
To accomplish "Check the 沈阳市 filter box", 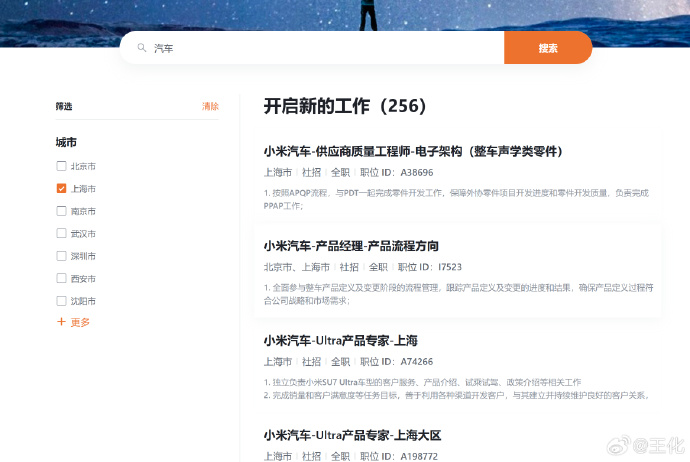I will coord(62,301).
